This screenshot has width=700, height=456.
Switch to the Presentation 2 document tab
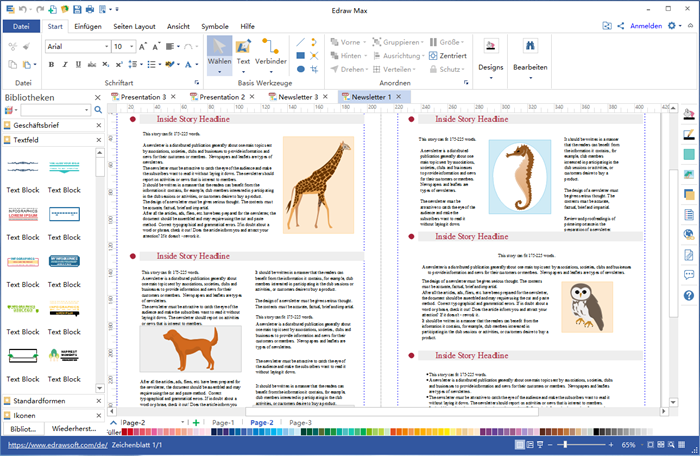[221, 97]
